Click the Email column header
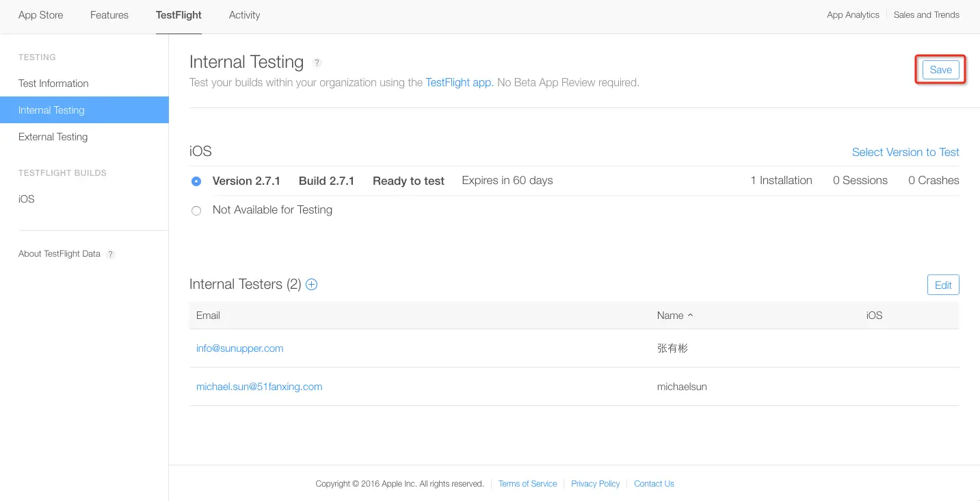980x501 pixels. (x=208, y=316)
